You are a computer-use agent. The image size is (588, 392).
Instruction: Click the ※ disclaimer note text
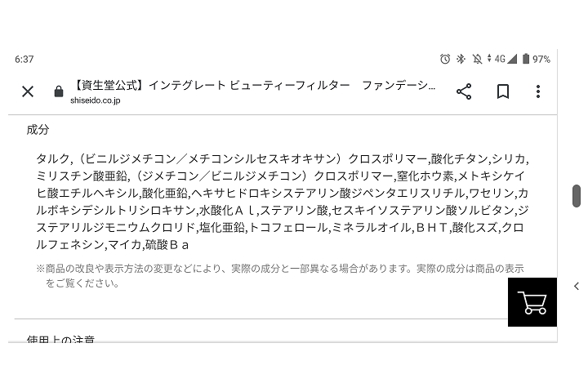pos(280,276)
